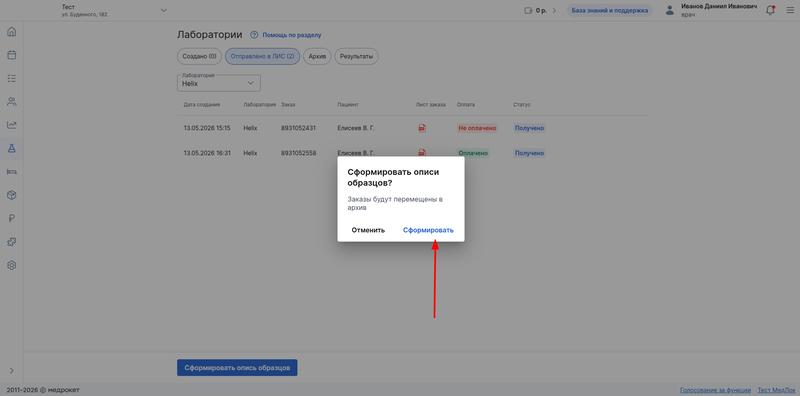Click Сформировать опись образцов button
The height and width of the screenshot is (396, 800).
click(237, 367)
